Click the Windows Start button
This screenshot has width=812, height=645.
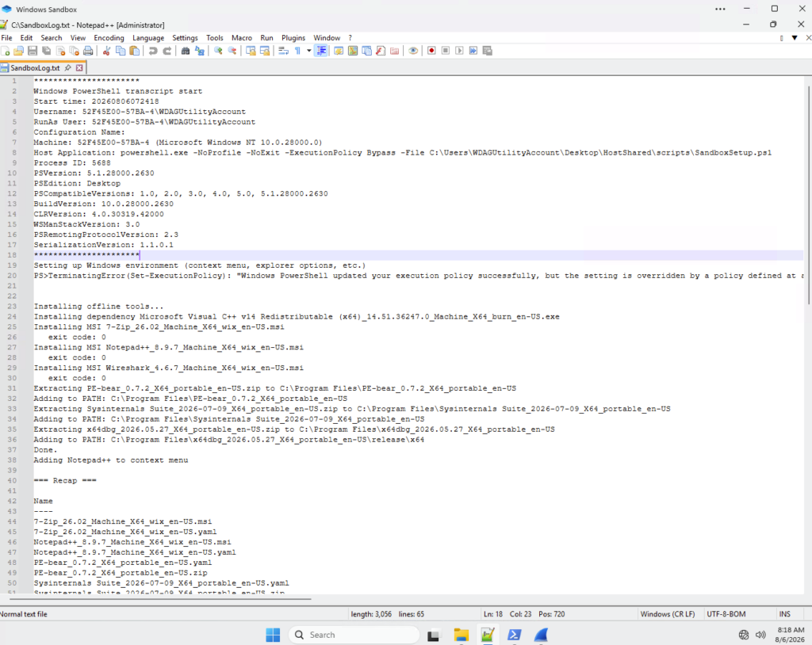click(273, 635)
